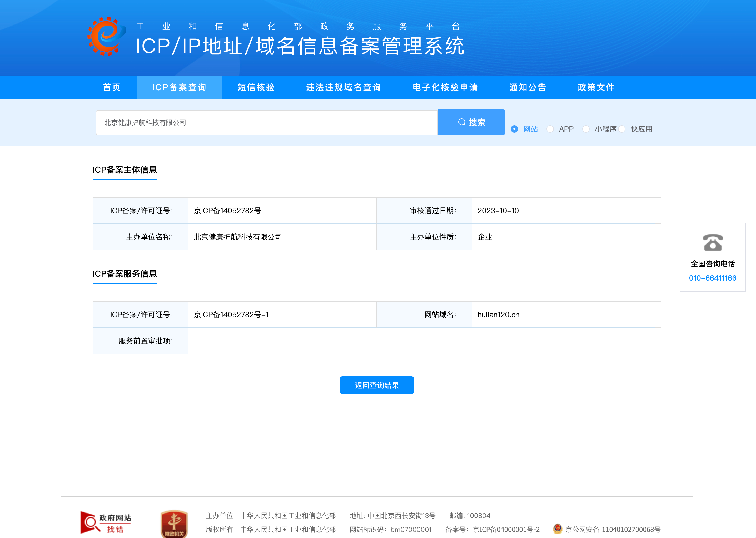The height and width of the screenshot is (538, 756).
Task: Select the APP radio button
Action: 550,129
